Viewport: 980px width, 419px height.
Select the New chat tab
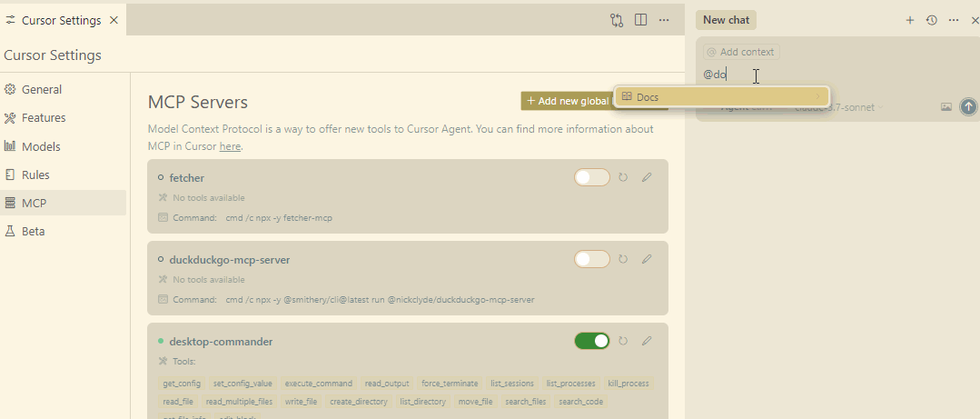click(726, 20)
